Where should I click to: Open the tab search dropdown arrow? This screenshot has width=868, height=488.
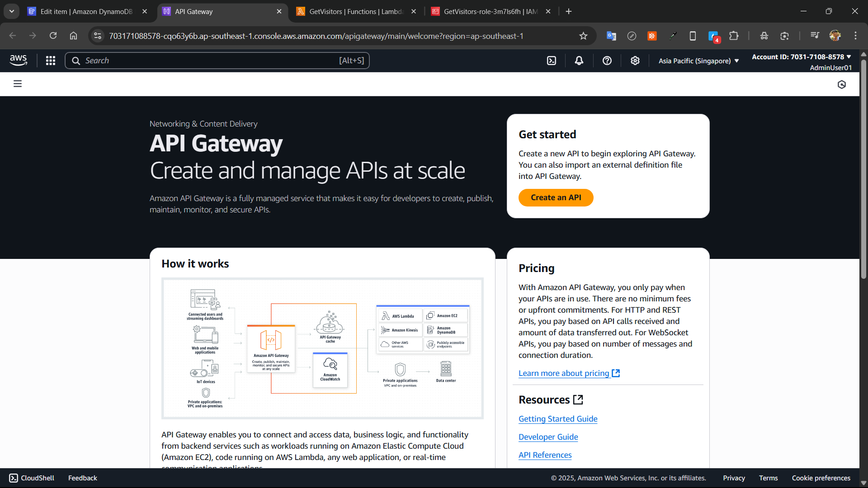[11, 11]
